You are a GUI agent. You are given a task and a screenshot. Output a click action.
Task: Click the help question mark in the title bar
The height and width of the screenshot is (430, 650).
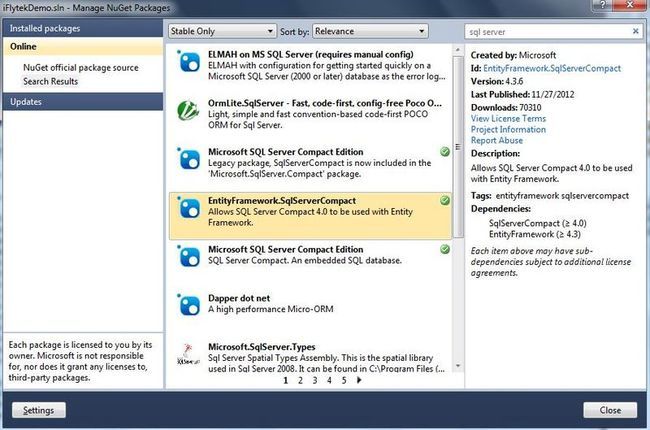point(602,5)
